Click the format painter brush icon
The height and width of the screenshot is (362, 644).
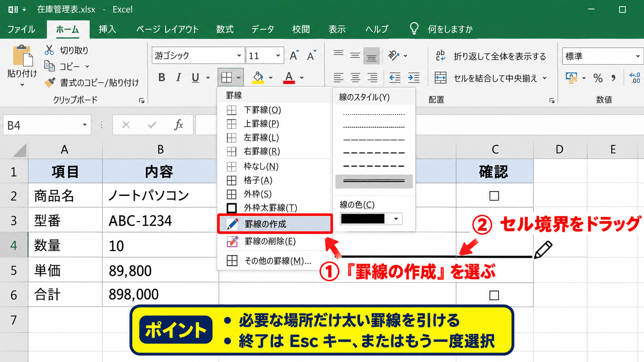point(50,82)
